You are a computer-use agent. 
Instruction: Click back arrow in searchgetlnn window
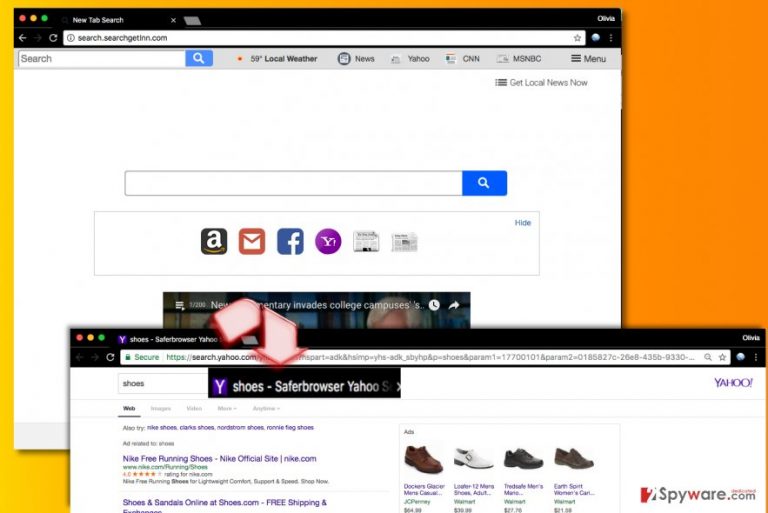(23, 38)
